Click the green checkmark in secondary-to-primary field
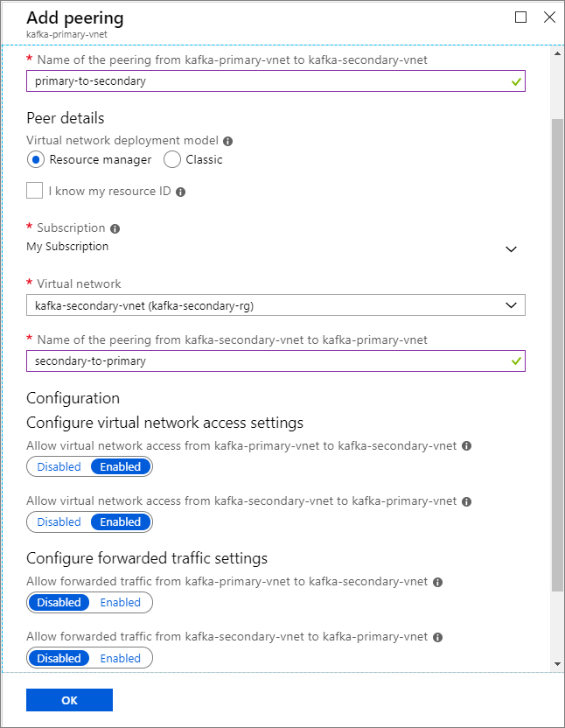565x728 pixels. point(515,360)
